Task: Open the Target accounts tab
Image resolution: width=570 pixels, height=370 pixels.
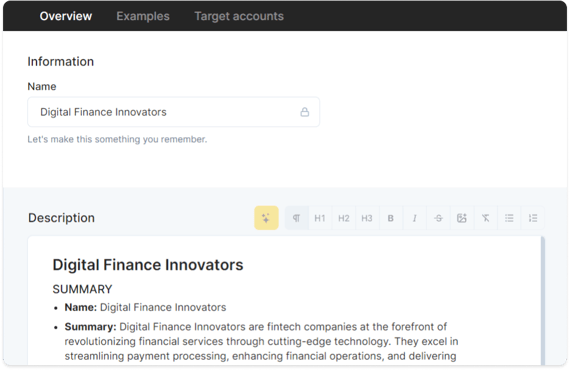Action: (239, 16)
